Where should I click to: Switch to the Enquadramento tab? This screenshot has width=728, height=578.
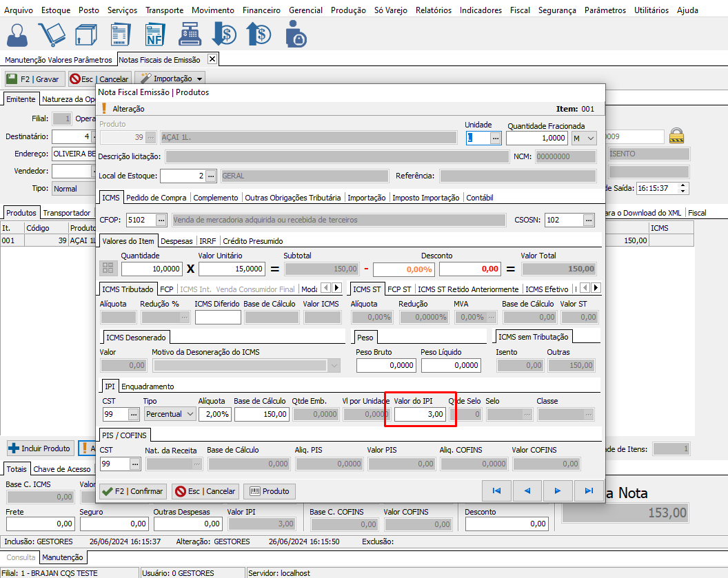pyautogui.click(x=148, y=386)
